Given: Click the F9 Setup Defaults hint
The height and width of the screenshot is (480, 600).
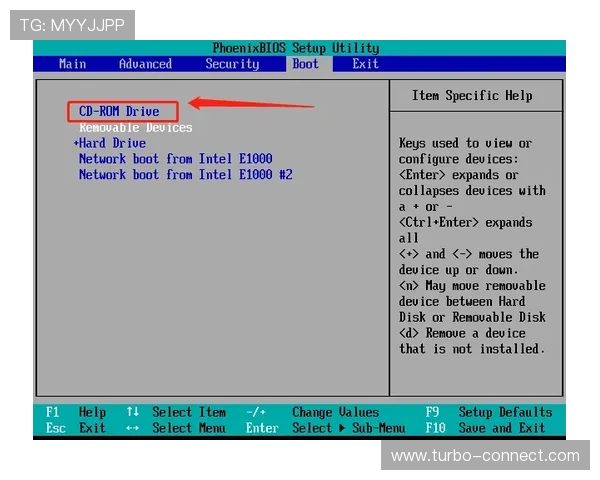Looking at the screenshot, I should (x=489, y=412).
